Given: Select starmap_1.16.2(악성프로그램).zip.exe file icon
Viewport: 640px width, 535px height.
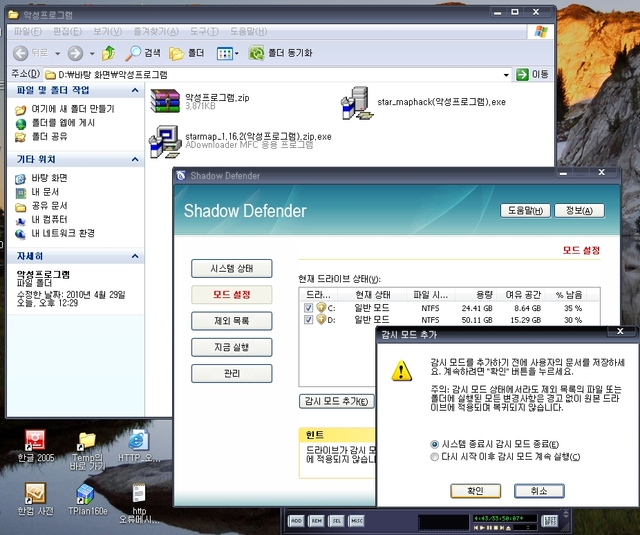Looking at the screenshot, I should coord(165,141).
